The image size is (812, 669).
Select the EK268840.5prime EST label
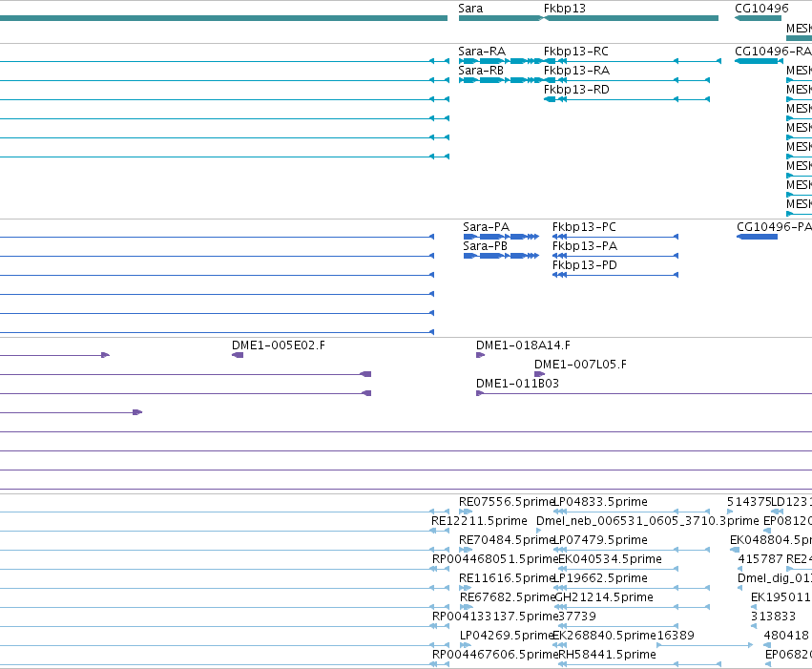(604, 636)
